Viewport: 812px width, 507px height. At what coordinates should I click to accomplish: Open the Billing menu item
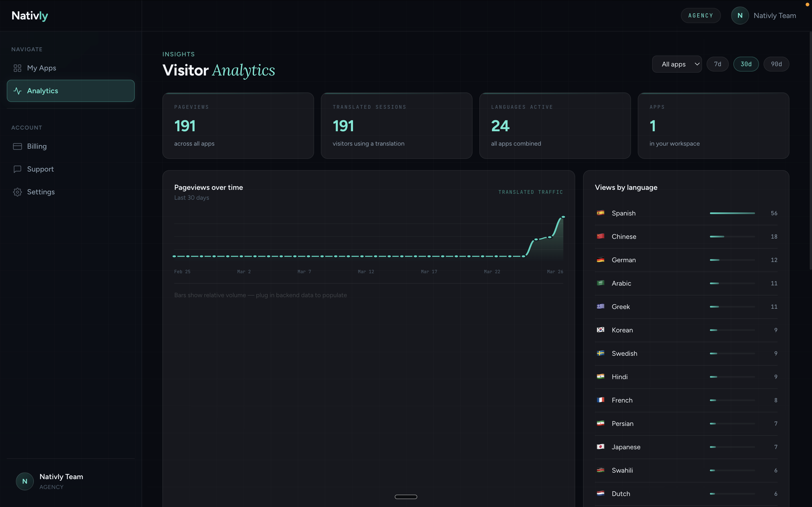37,146
